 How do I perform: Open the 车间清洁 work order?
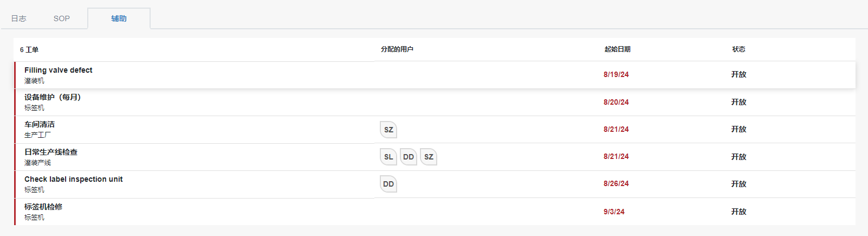pyautogui.click(x=40, y=124)
